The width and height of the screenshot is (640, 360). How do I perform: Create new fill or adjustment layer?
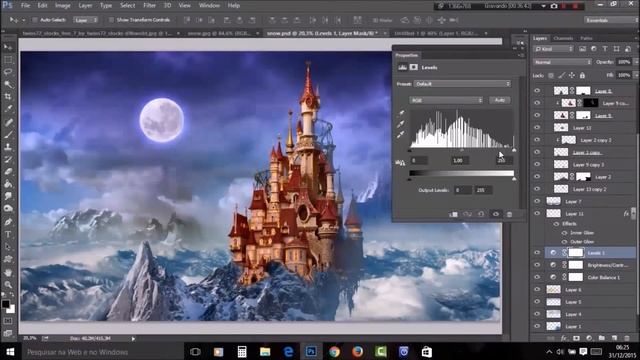(x=589, y=338)
